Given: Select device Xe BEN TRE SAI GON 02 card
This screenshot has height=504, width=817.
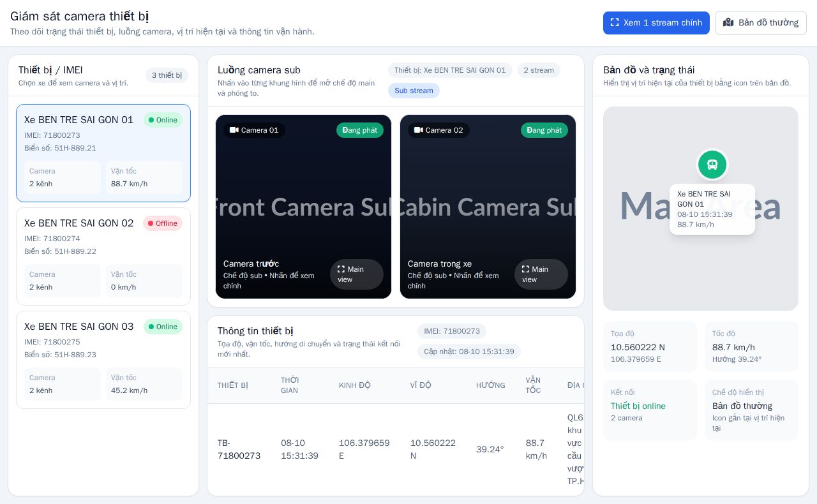Looking at the screenshot, I should point(103,256).
